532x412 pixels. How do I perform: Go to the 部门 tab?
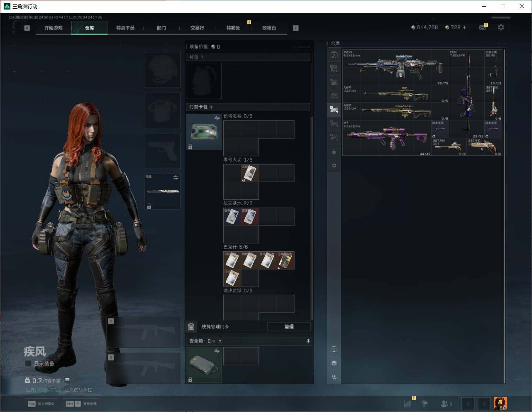point(161,28)
